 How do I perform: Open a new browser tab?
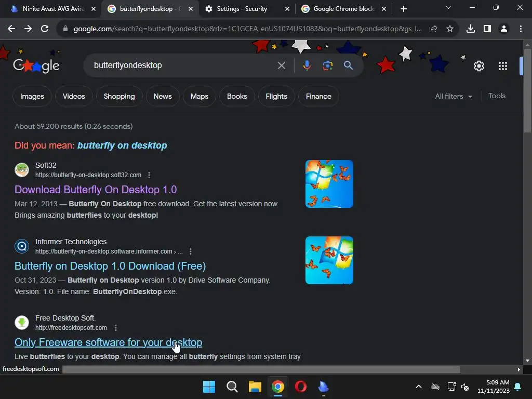pyautogui.click(x=403, y=9)
